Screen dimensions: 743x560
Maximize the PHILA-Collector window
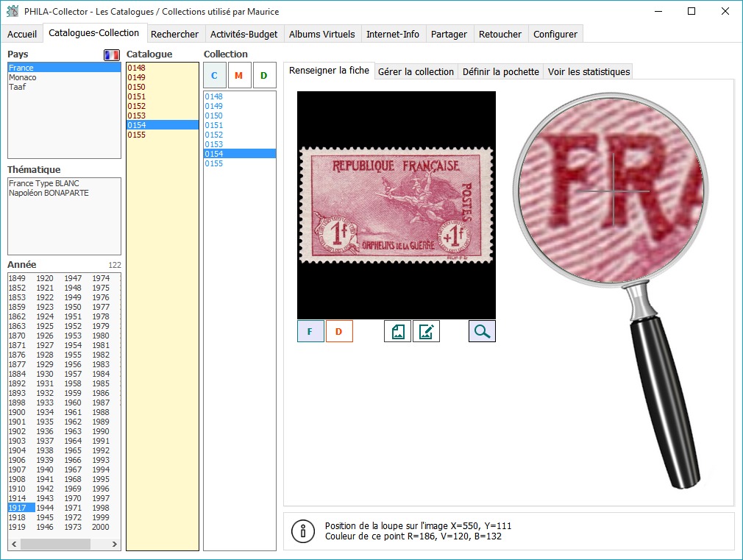[692, 11]
